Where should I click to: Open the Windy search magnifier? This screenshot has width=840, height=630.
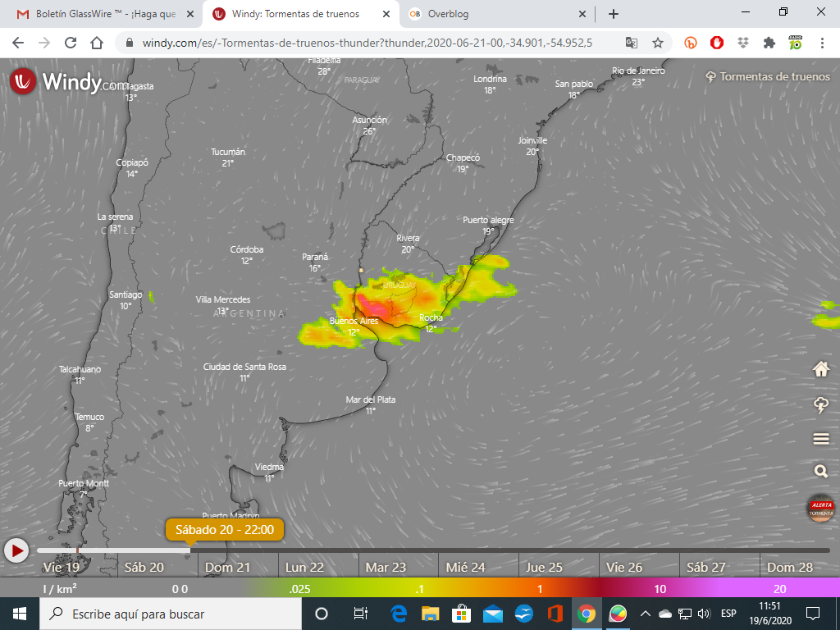(820, 471)
